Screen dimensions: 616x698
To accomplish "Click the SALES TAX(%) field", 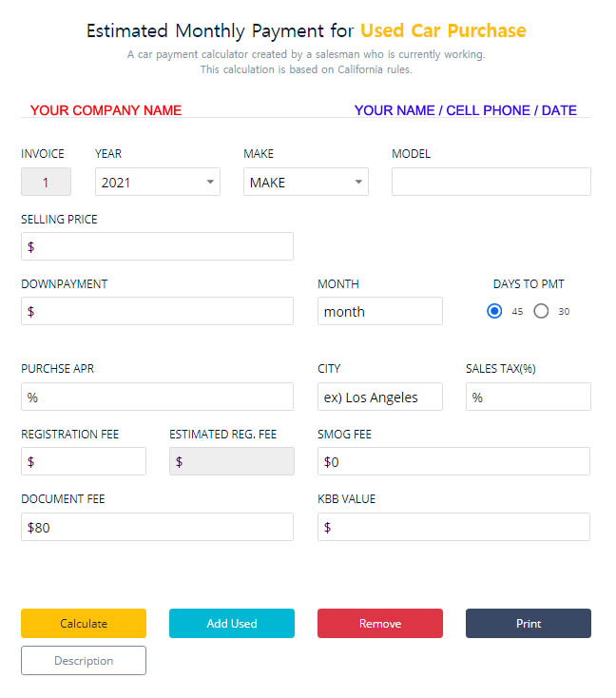I will pos(528,397).
